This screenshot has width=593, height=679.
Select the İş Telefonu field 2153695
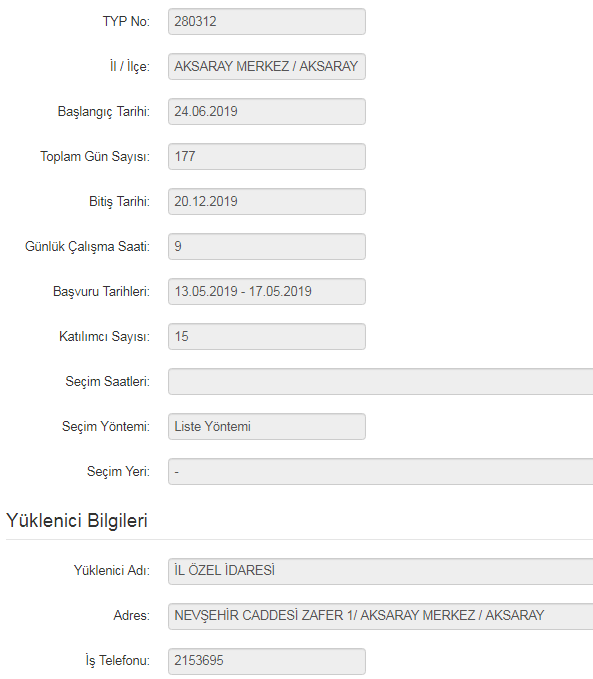coord(267,662)
